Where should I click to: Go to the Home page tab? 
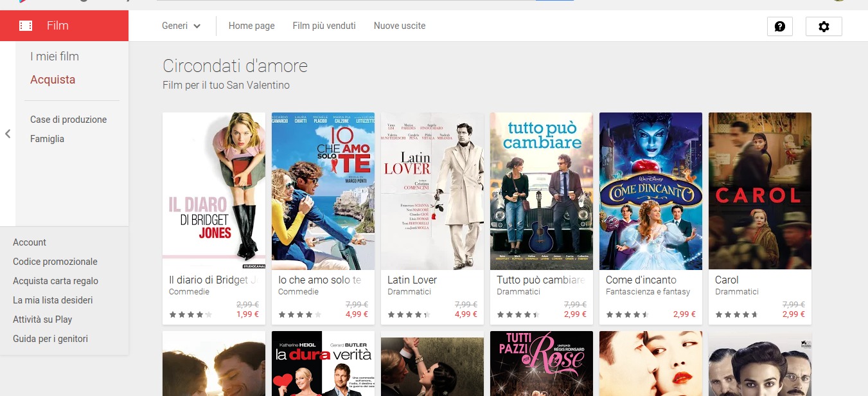tap(252, 26)
